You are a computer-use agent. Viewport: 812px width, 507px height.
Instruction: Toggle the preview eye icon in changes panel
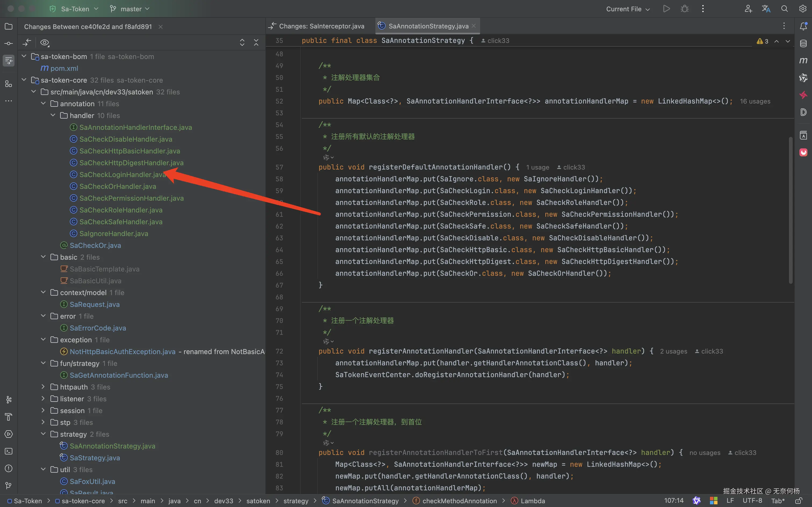45,43
